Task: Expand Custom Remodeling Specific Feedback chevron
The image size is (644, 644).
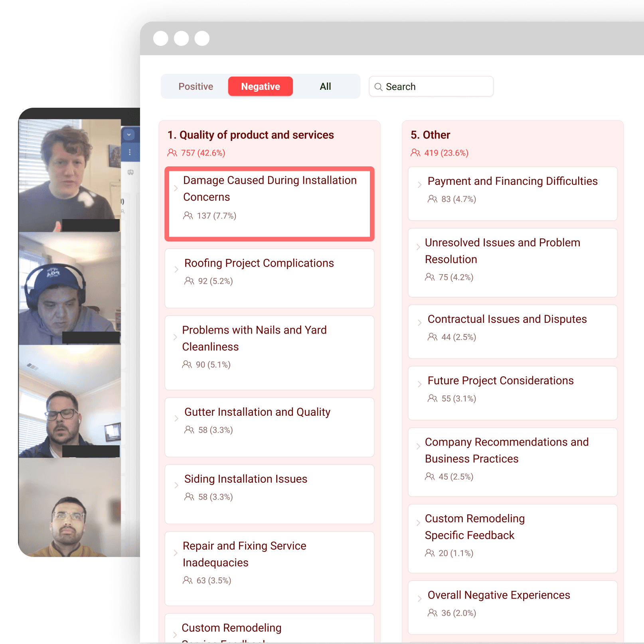Action: click(x=418, y=523)
